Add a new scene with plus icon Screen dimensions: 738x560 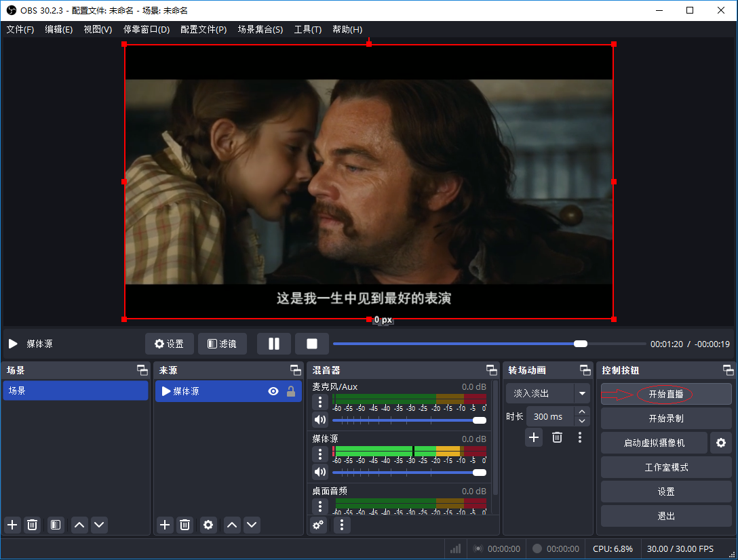pyautogui.click(x=12, y=525)
